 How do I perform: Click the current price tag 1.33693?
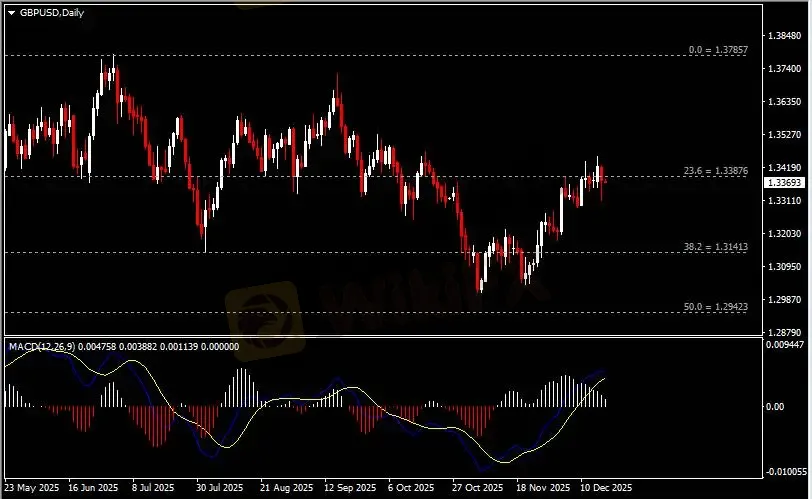785,182
